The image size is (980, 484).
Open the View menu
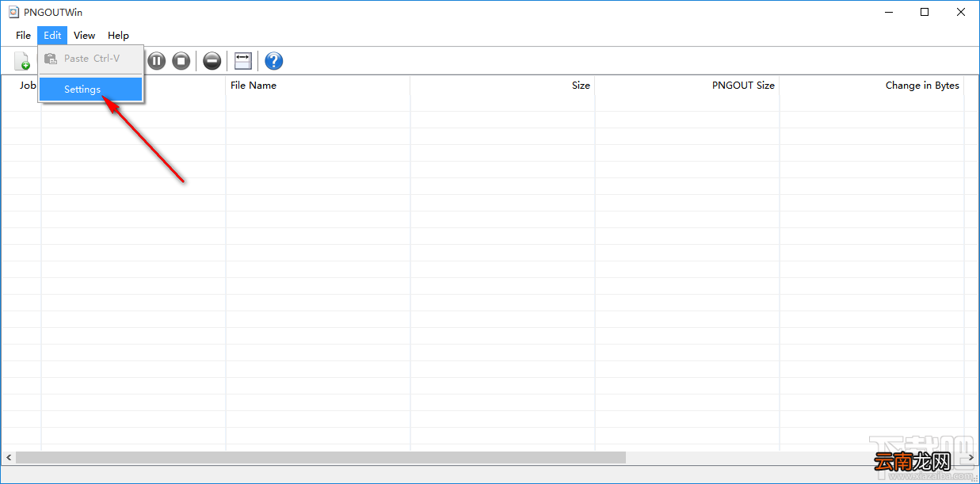[84, 36]
